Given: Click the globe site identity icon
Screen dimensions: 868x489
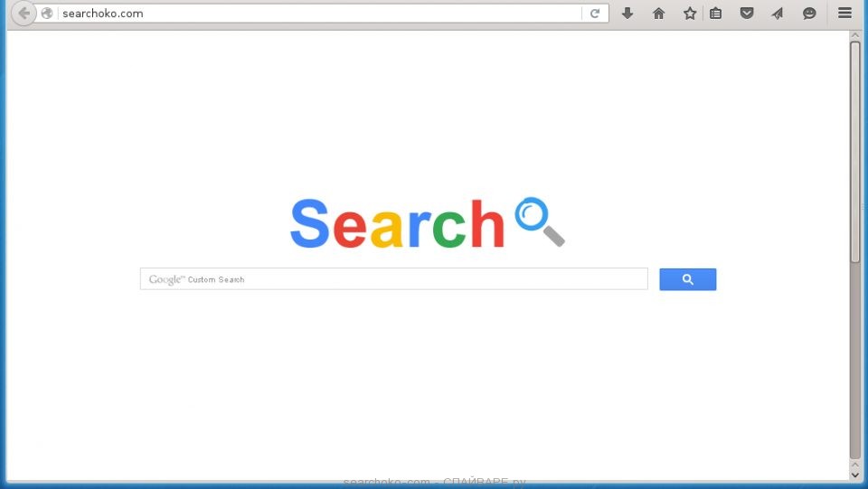Looking at the screenshot, I should pyautogui.click(x=47, y=14).
